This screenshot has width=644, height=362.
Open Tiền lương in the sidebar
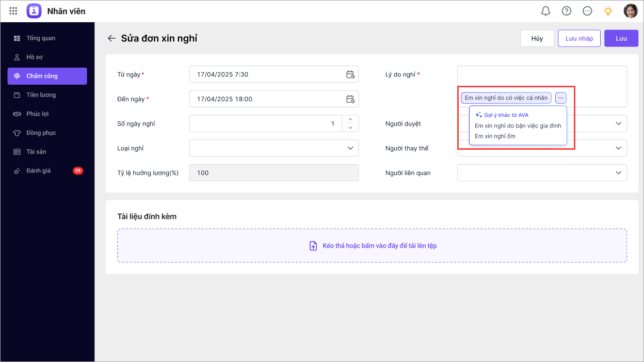(x=41, y=95)
